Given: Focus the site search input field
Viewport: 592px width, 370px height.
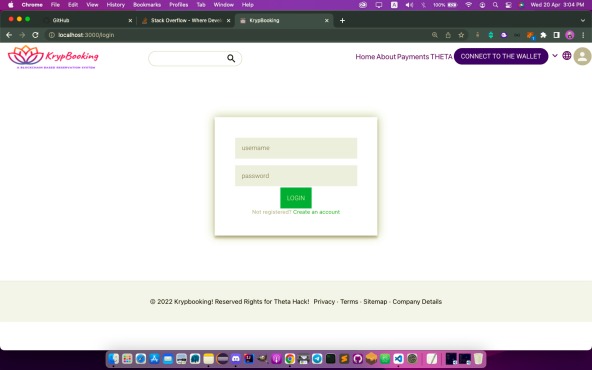Looking at the screenshot, I should tap(195, 59).
